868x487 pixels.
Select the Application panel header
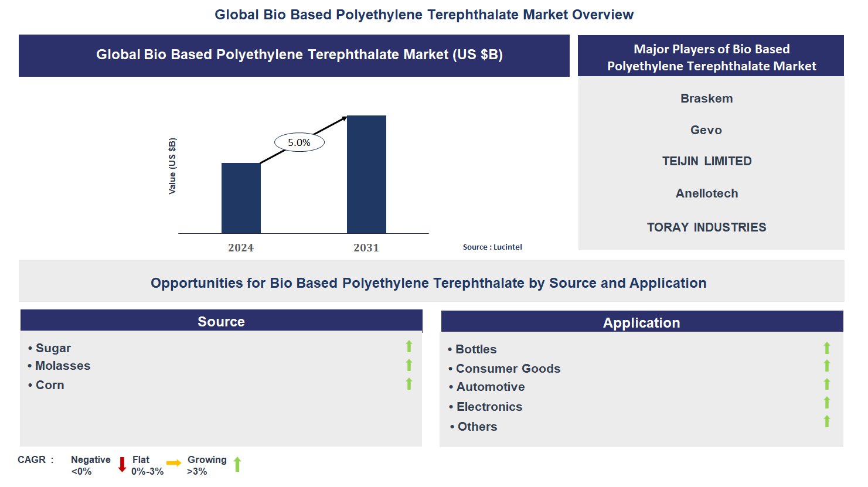[642, 322]
